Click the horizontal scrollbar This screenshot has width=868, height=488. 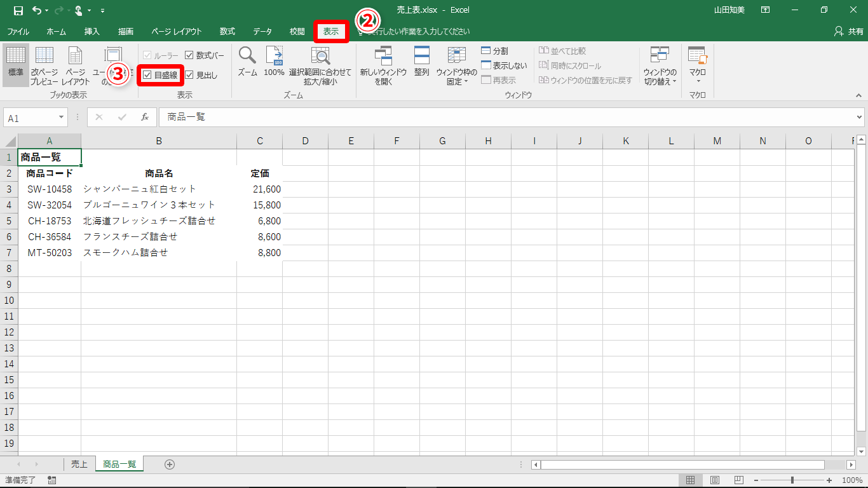click(x=682, y=464)
